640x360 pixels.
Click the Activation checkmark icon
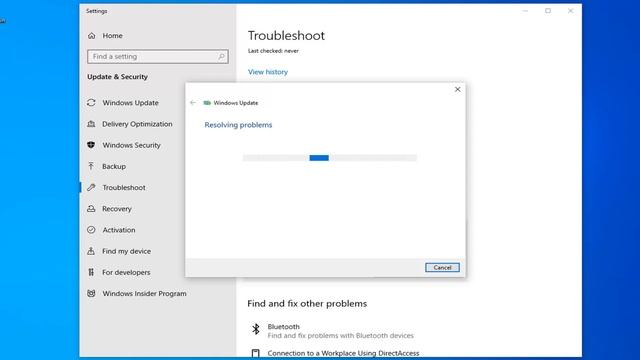tap(91, 230)
